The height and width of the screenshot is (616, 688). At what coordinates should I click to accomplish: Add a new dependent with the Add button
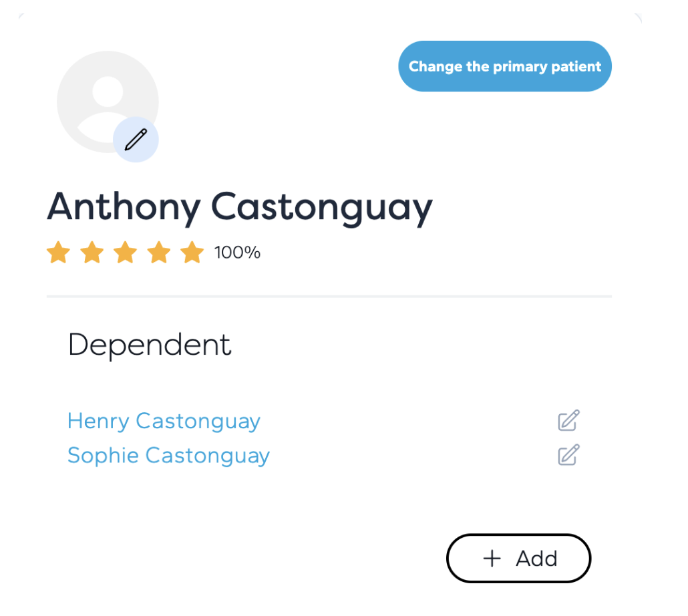pos(518,558)
